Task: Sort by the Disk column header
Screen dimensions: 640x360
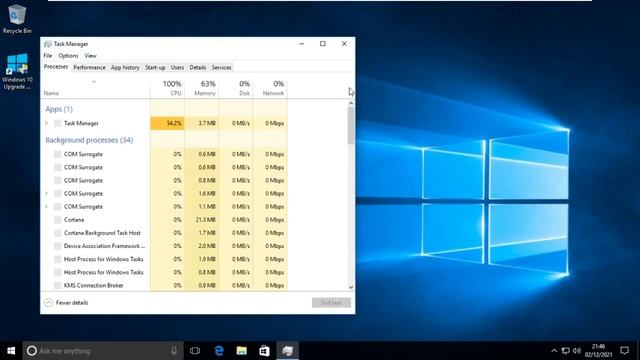Action: tap(236, 88)
